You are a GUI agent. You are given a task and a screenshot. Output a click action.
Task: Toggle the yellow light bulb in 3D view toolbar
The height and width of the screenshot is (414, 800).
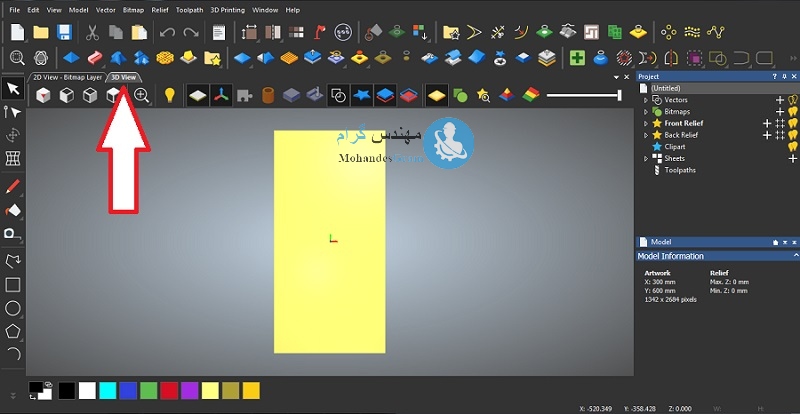click(x=170, y=95)
